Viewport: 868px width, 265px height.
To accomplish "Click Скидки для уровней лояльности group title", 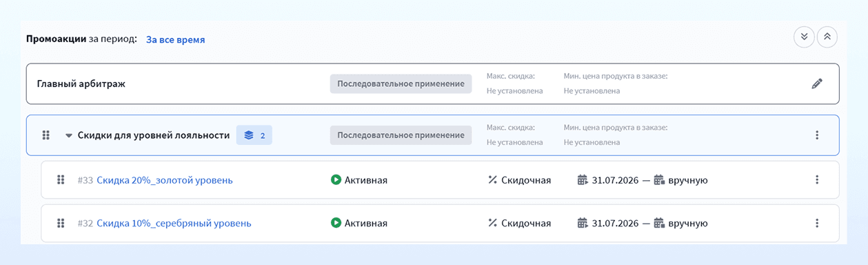I will [154, 135].
